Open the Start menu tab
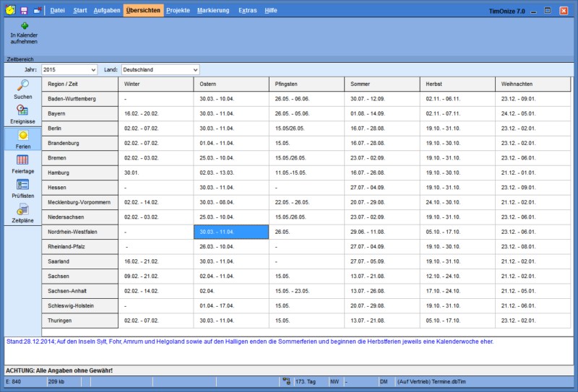Screen dimensions: 578x392 point(80,10)
